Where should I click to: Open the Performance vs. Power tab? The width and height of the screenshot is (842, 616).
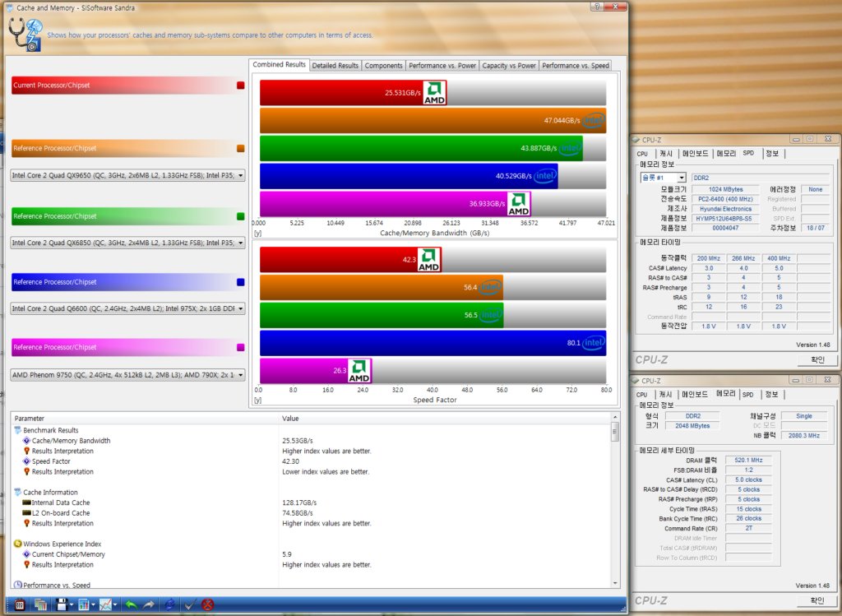pyautogui.click(x=442, y=66)
